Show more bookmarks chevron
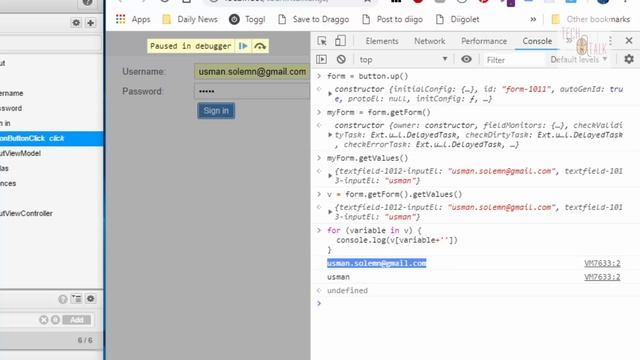This screenshot has height=360, width=640. (x=533, y=19)
